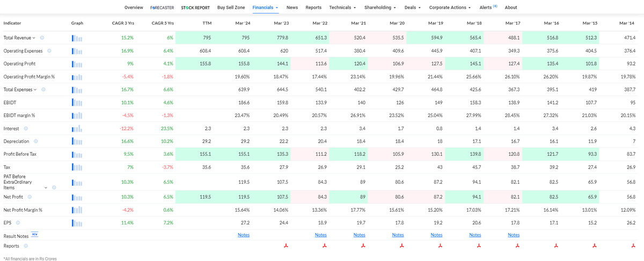
Task: Open the Profit Before Tax bar graph
Action: 77,154
